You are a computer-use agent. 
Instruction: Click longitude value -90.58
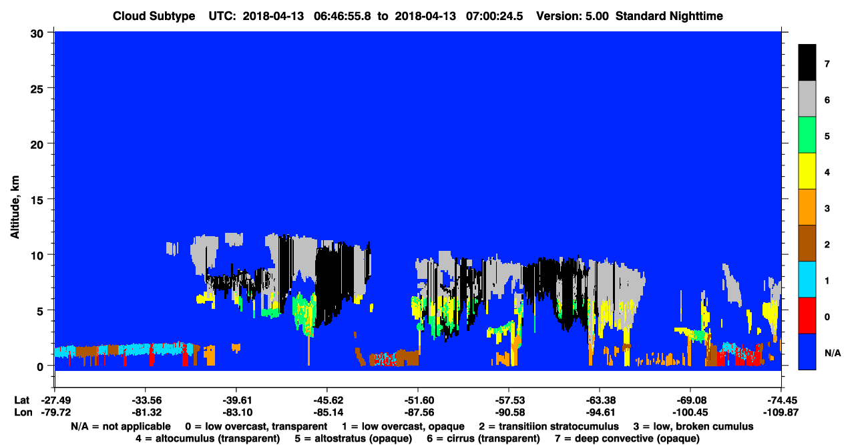(509, 412)
